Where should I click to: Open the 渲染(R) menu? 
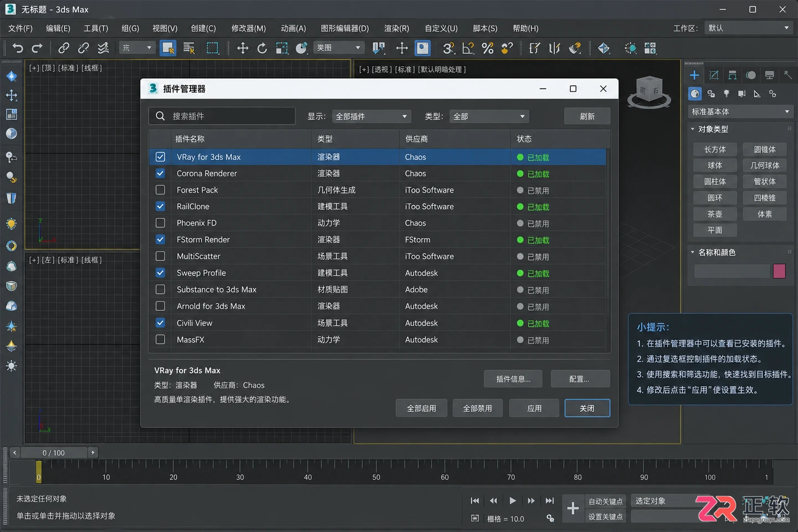397,28
